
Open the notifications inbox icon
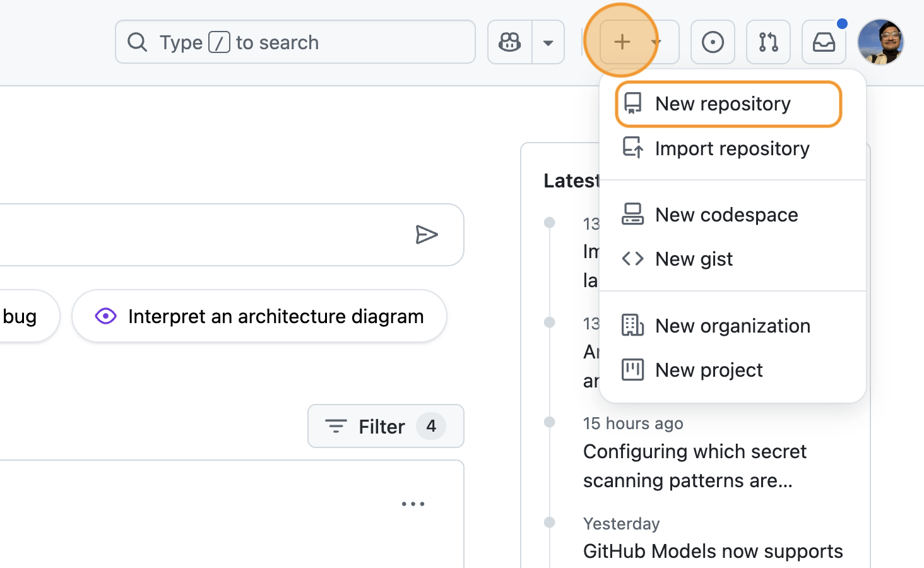(824, 42)
